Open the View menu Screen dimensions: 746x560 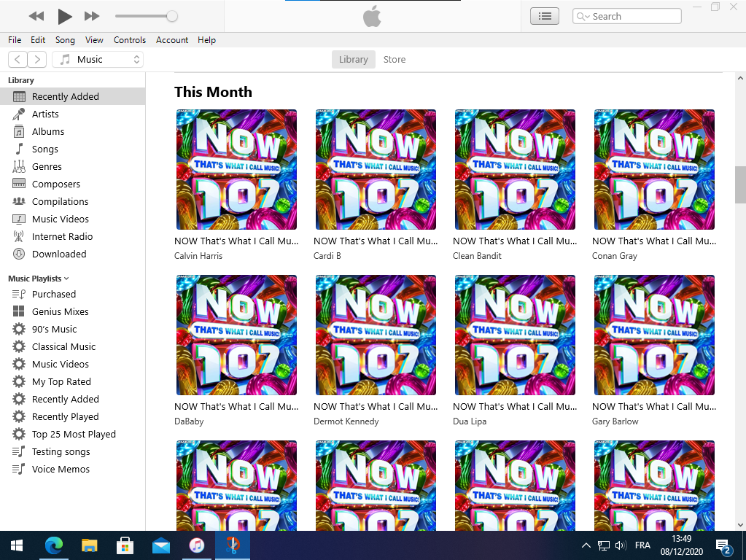click(x=94, y=40)
